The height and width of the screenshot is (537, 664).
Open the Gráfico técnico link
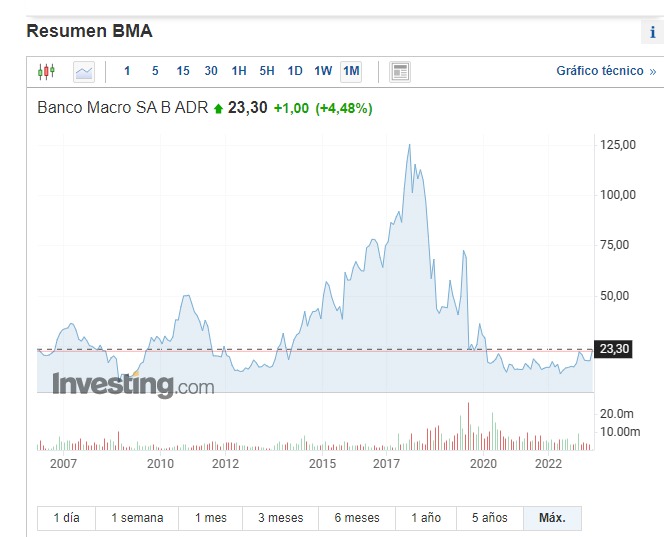point(606,71)
